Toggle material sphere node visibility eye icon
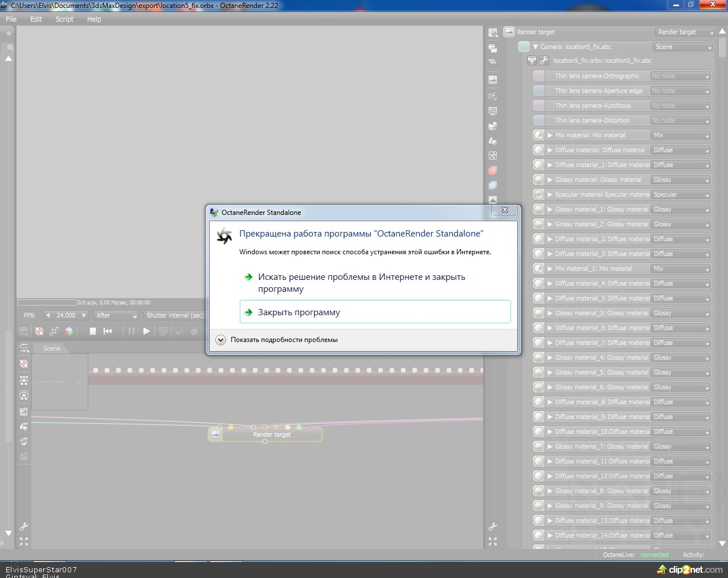The width and height of the screenshot is (728, 578). [x=24, y=441]
